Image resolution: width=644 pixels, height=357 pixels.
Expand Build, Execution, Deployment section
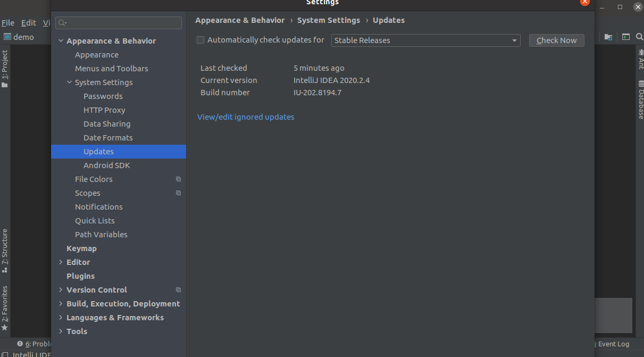tap(61, 304)
